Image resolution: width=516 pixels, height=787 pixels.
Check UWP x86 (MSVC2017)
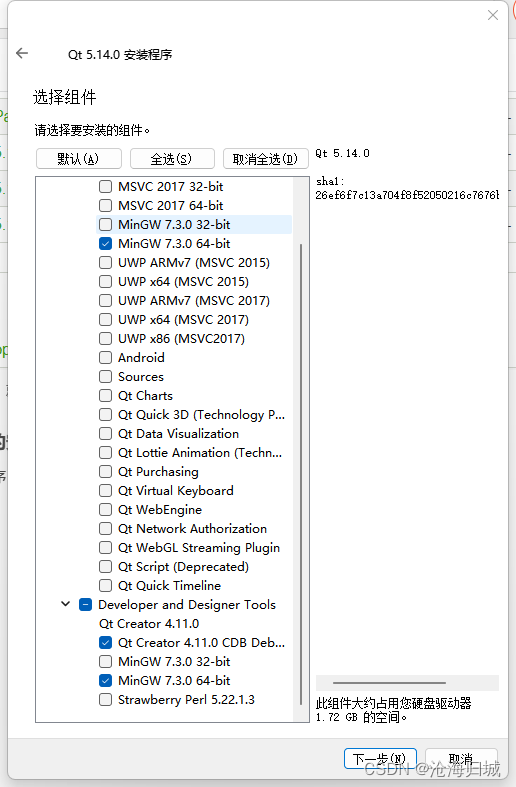coord(105,339)
